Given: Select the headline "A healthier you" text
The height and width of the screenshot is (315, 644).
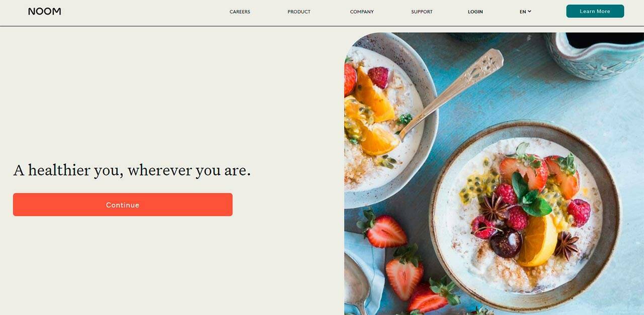Looking at the screenshot, I should tap(68, 170).
